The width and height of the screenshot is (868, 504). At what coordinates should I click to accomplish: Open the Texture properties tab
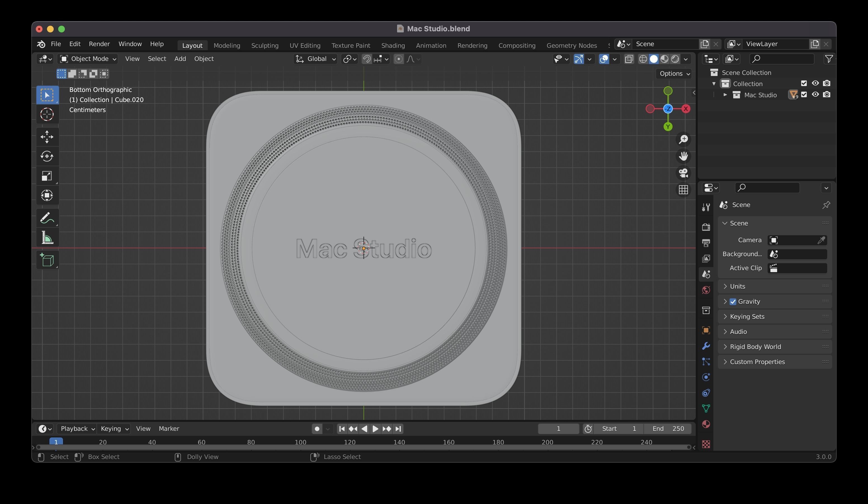click(x=706, y=444)
